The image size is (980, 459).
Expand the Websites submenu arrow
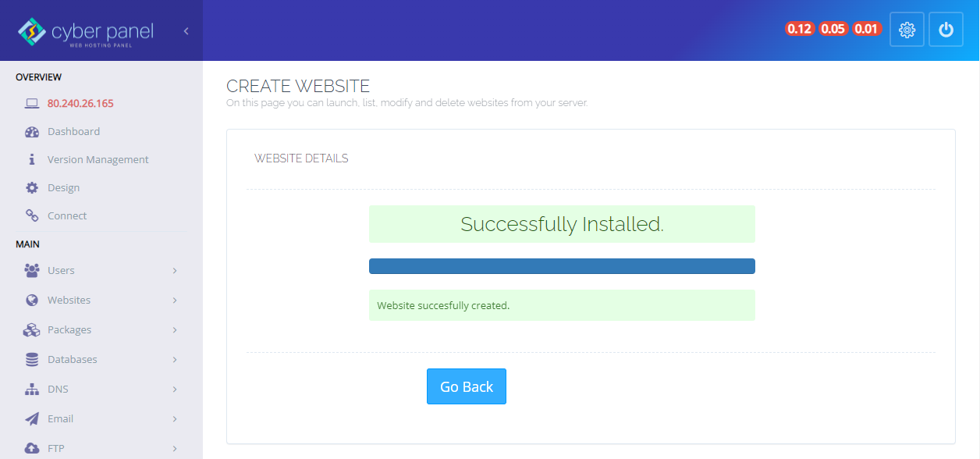[x=175, y=301]
